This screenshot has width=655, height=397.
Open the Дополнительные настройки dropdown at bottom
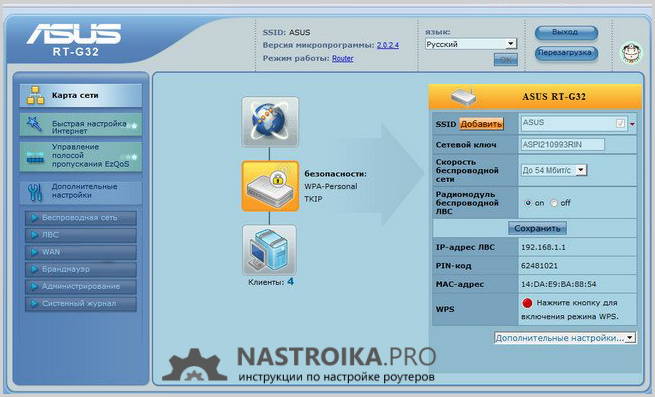coord(565,338)
